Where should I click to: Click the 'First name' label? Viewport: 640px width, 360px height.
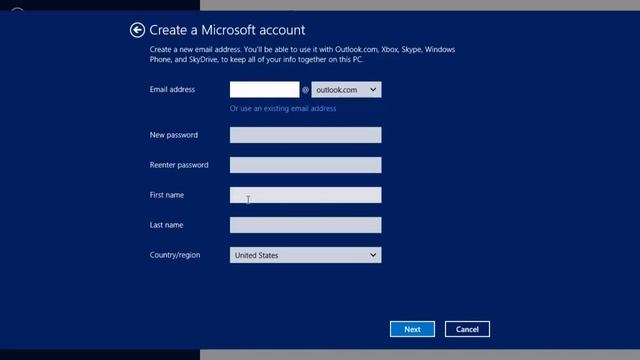(167, 195)
